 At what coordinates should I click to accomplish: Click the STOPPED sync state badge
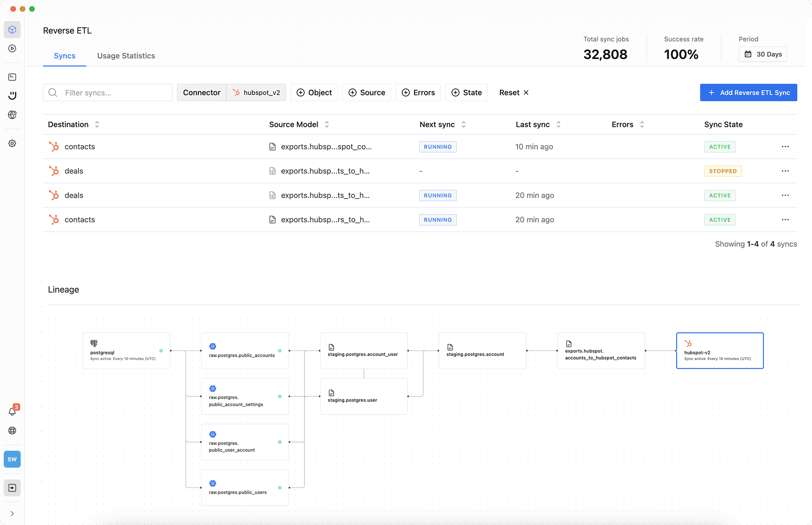click(723, 171)
